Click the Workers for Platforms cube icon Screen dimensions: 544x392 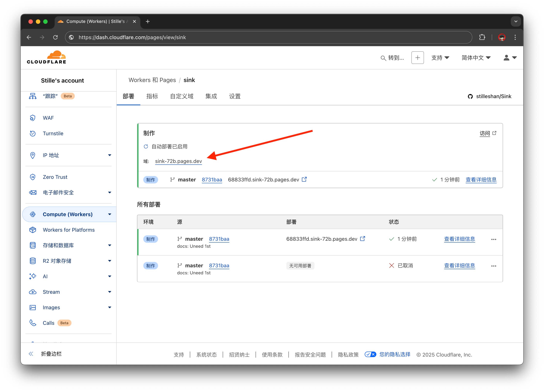pos(33,230)
